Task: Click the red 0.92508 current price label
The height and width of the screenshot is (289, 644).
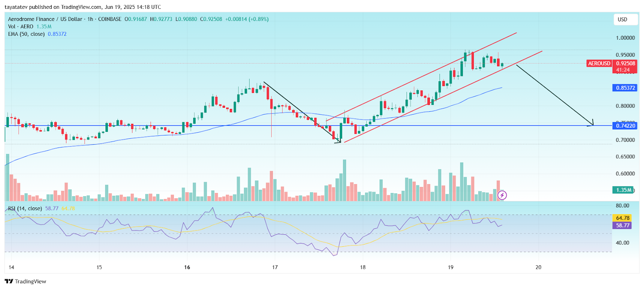Action: tap(625, 64)
